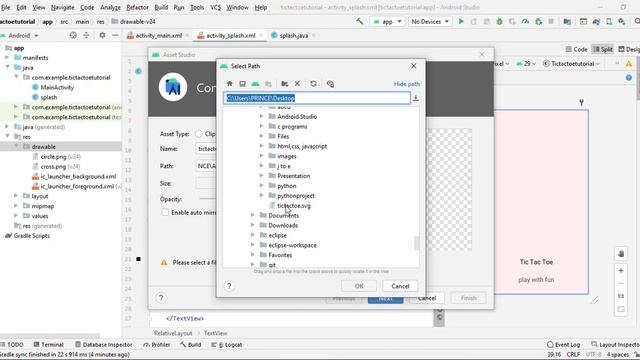Switch editor to Code view
The height and width of the screenshot is (360, 640).
[x=576, y=49]
